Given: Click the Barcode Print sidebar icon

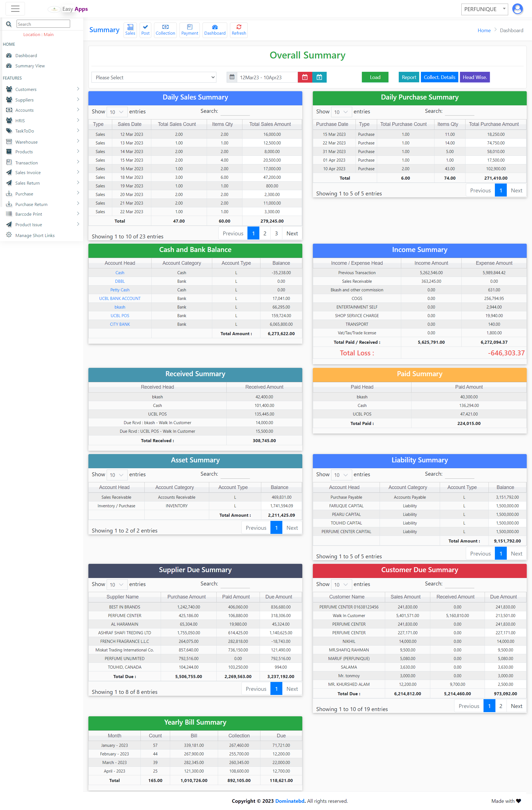Looking at the screenshot, I should point(9,214).
